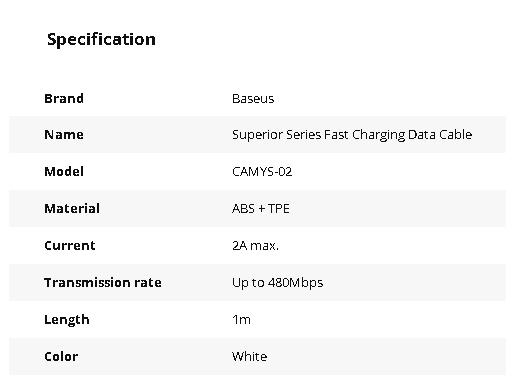Select the Current label
Viewport: 506px width, 380px height.
pos(70,246)
